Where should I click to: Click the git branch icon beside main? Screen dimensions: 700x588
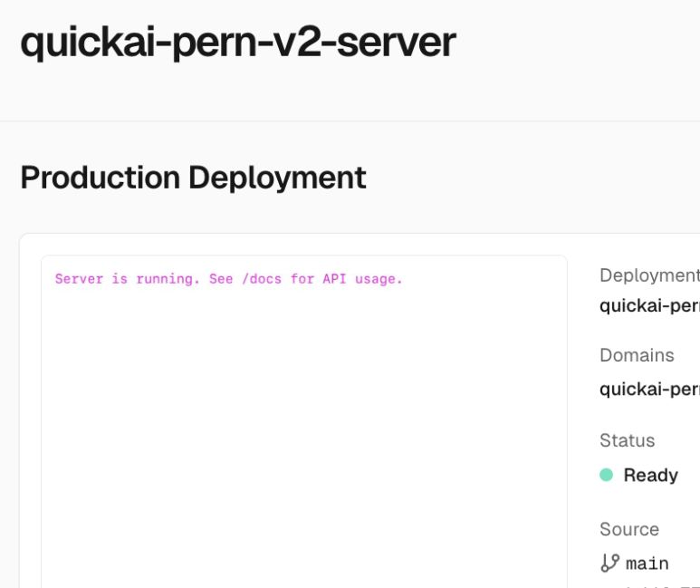tap(609, 563)
